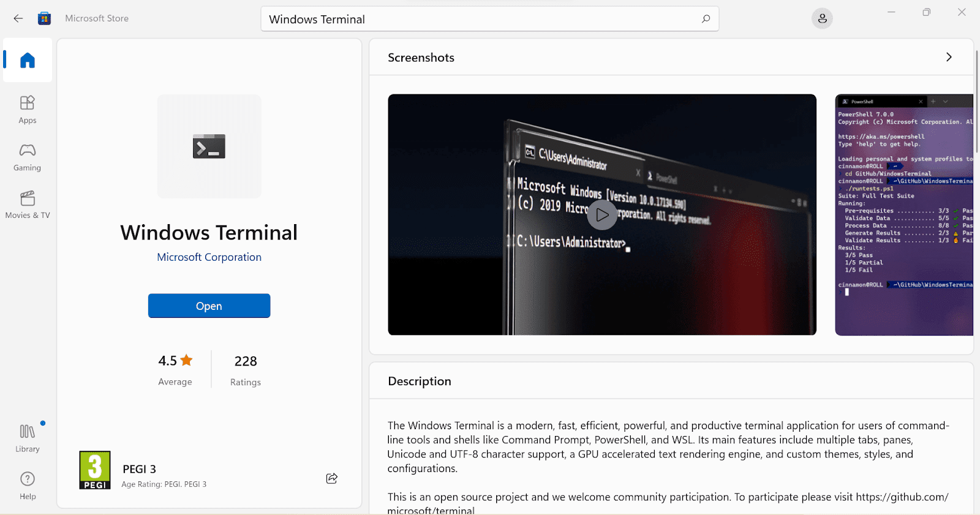980x515 pixels.
Task: Click the vertical scrollbar on the right
Action: click(x=976, y=101)
